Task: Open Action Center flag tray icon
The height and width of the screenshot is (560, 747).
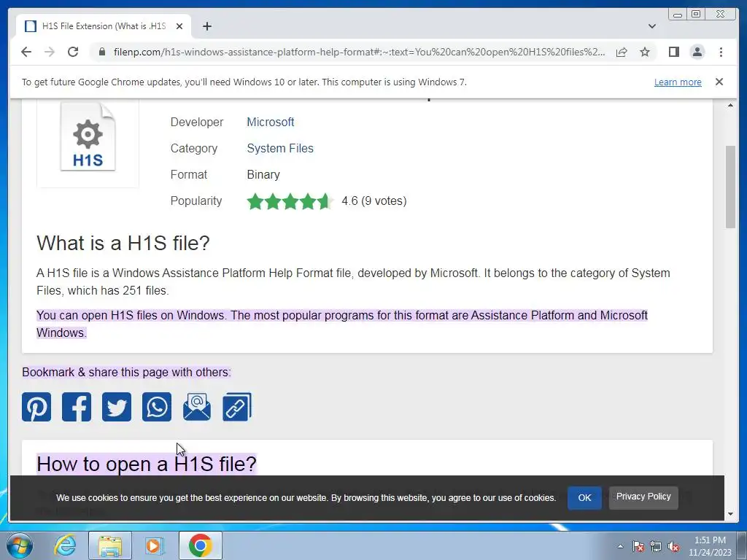Action: [638, 546]
